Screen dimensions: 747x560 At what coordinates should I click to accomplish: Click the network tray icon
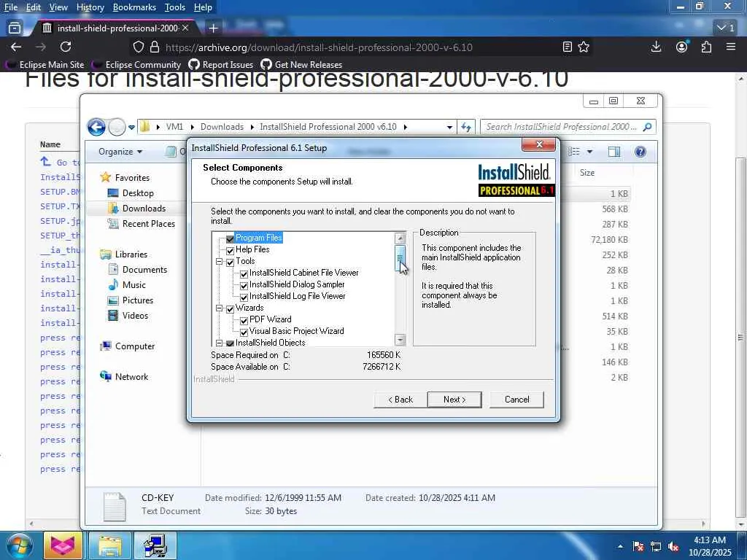656,547
